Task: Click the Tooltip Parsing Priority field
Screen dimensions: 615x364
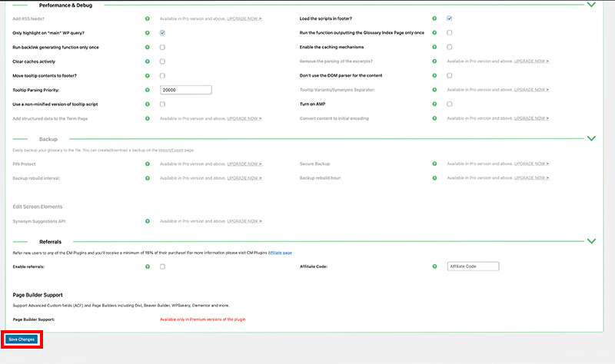Action: (185, 90)
